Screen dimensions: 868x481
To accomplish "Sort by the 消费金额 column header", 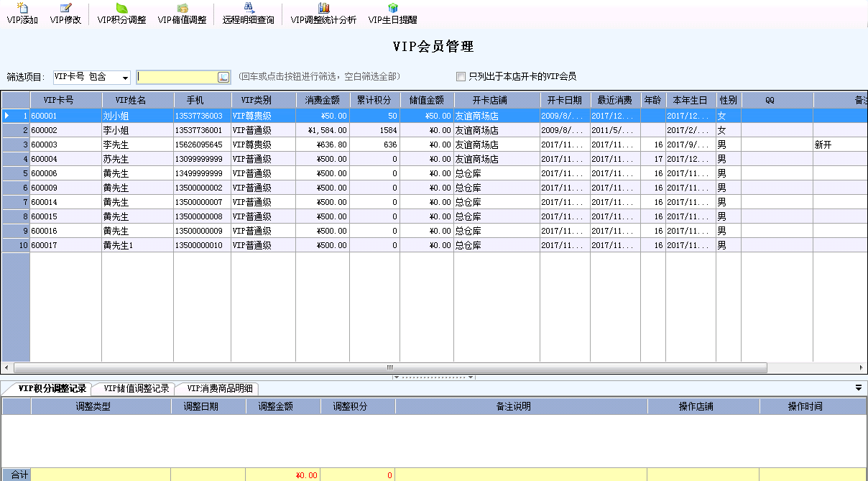I will 322,100.
